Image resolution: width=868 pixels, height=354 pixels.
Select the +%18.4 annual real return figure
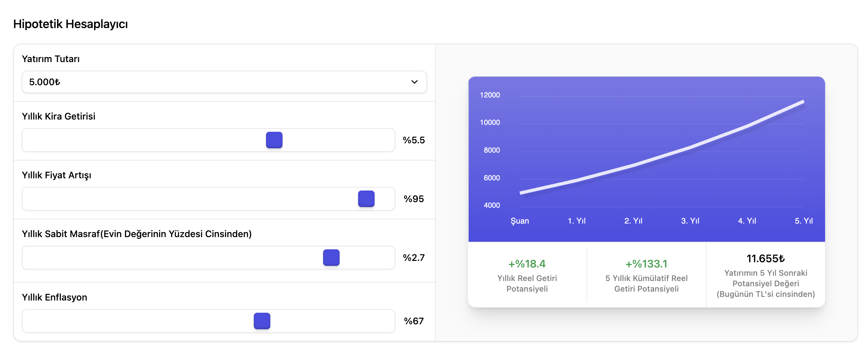(x=527, y=264)
